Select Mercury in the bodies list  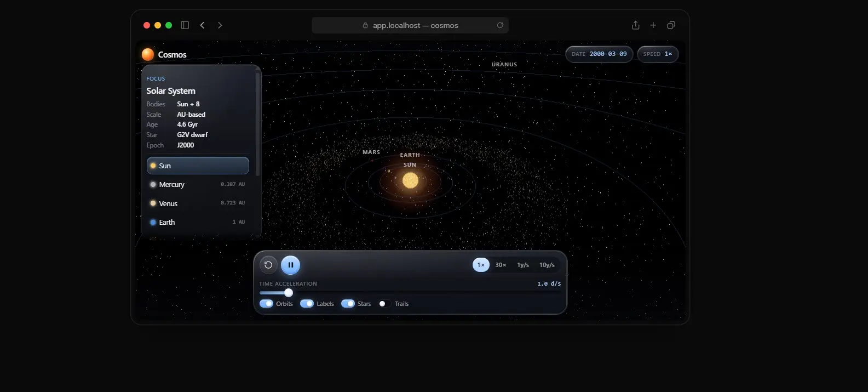pyautogui.click(x=198, y=184)
